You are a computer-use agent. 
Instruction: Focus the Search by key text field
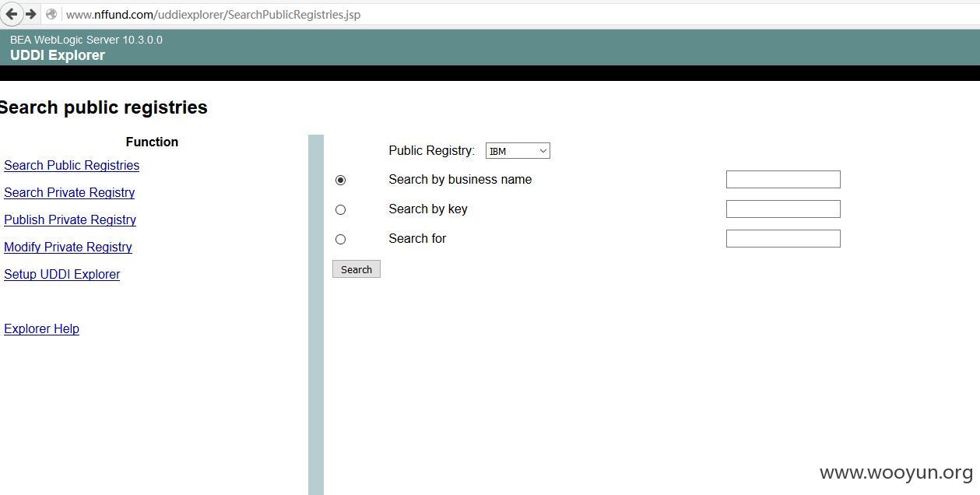(783, 209)
